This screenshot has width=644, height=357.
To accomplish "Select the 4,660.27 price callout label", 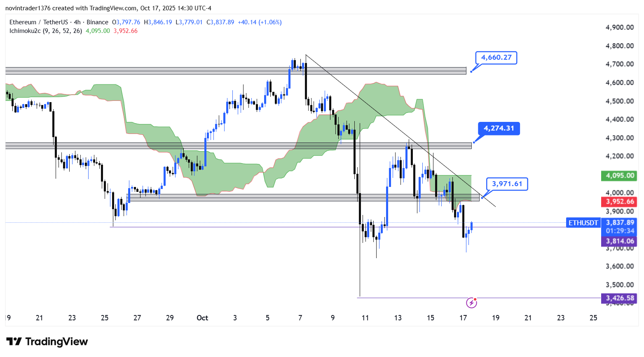I will tap(496, 58).
